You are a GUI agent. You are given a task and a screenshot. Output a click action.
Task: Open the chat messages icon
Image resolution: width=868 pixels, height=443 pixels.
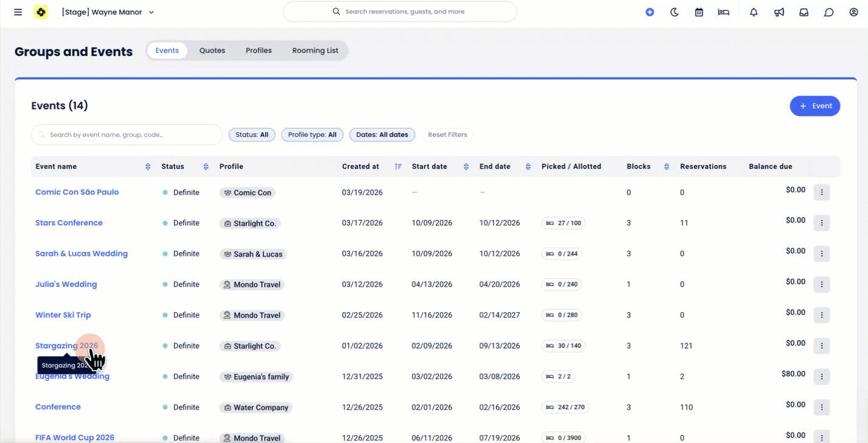[x=828, y=12]
